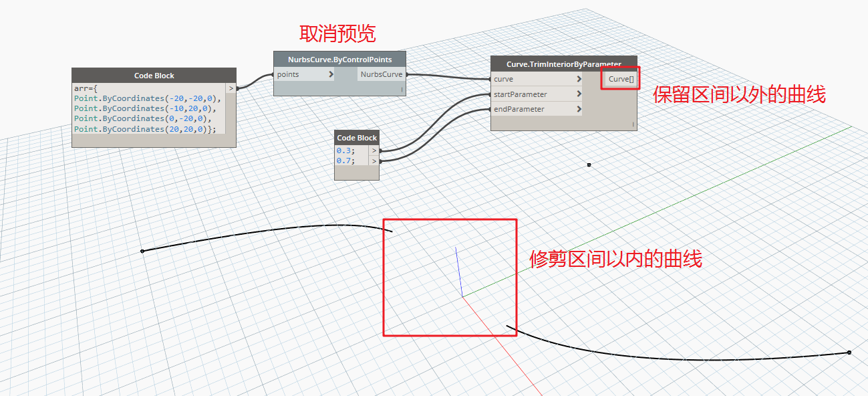The image size is (868, 396).
Task: Select the Code Block header containing arr
Action: point(154,76)
